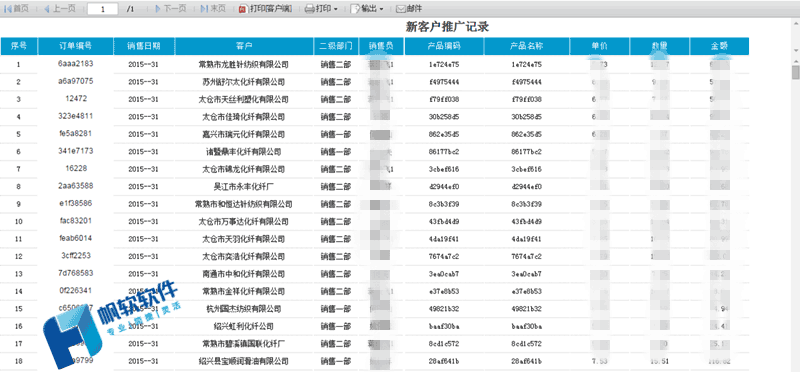Click order number 341e7173

(76, 151)
